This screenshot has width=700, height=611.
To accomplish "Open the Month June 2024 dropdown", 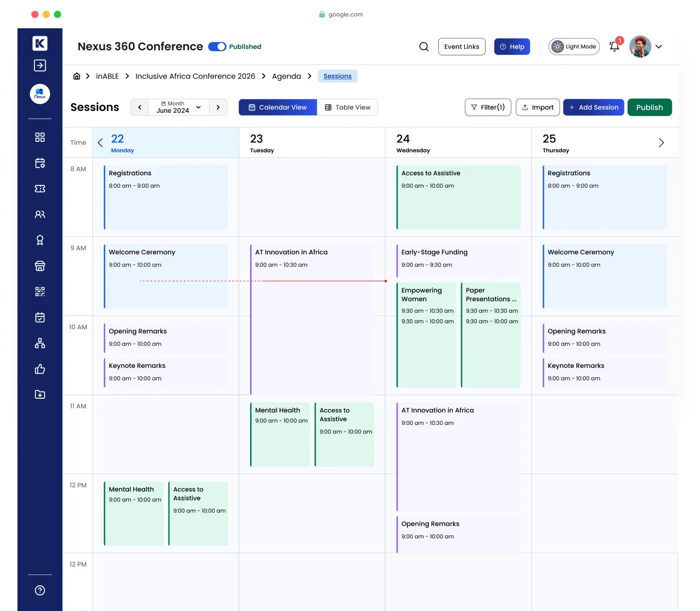I will (x=179, y=107).
